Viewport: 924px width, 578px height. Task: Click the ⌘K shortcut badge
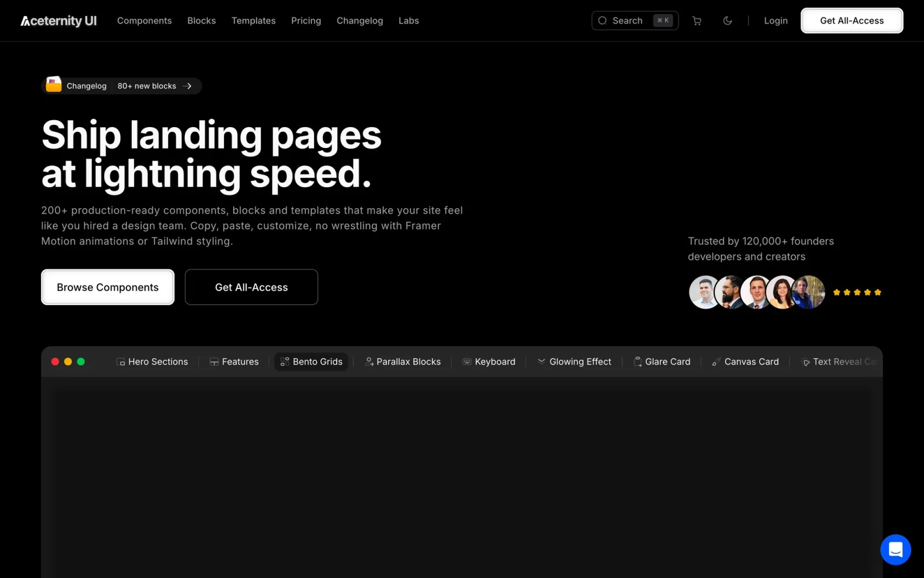tap(663, 20)
